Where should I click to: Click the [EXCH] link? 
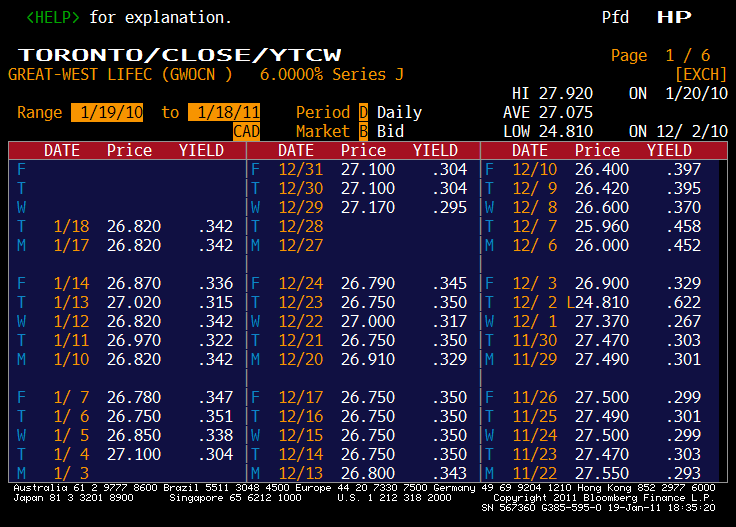coord(699,75)
